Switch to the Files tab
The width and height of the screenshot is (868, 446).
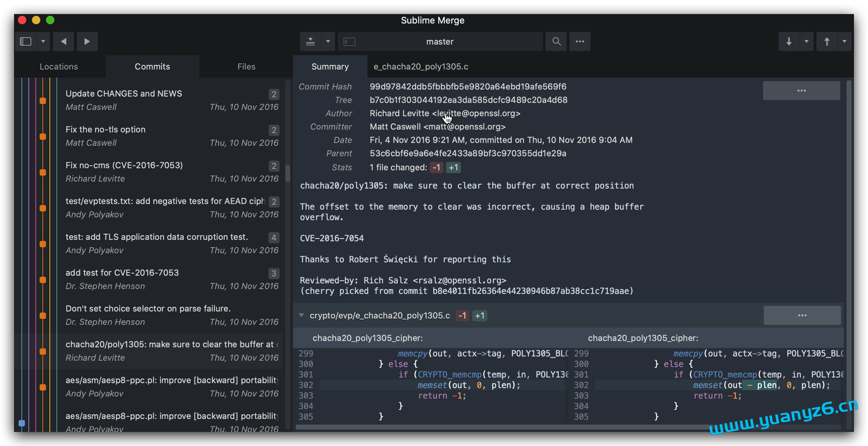click(246, 66)
